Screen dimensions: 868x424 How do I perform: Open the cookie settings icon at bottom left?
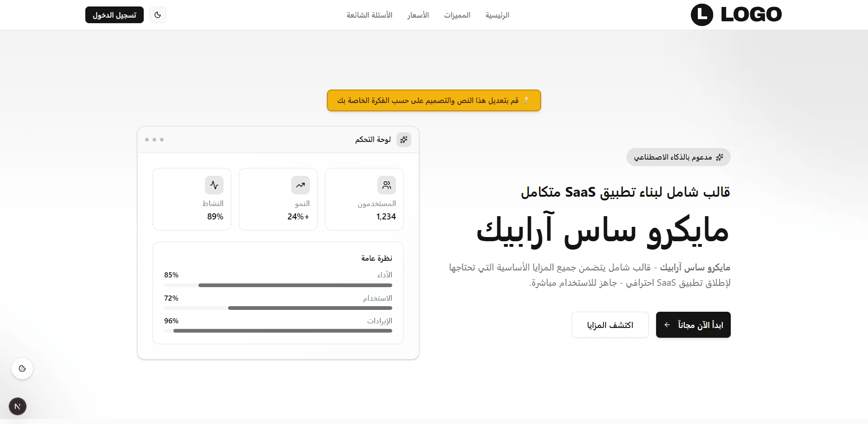[x=22, y=368]
